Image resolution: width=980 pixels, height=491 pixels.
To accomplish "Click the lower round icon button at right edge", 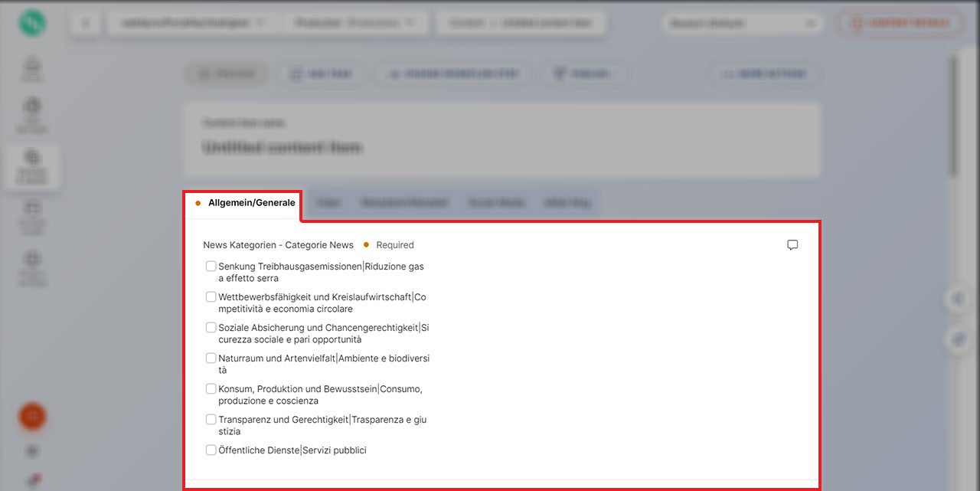I will (x=959, y=340).
